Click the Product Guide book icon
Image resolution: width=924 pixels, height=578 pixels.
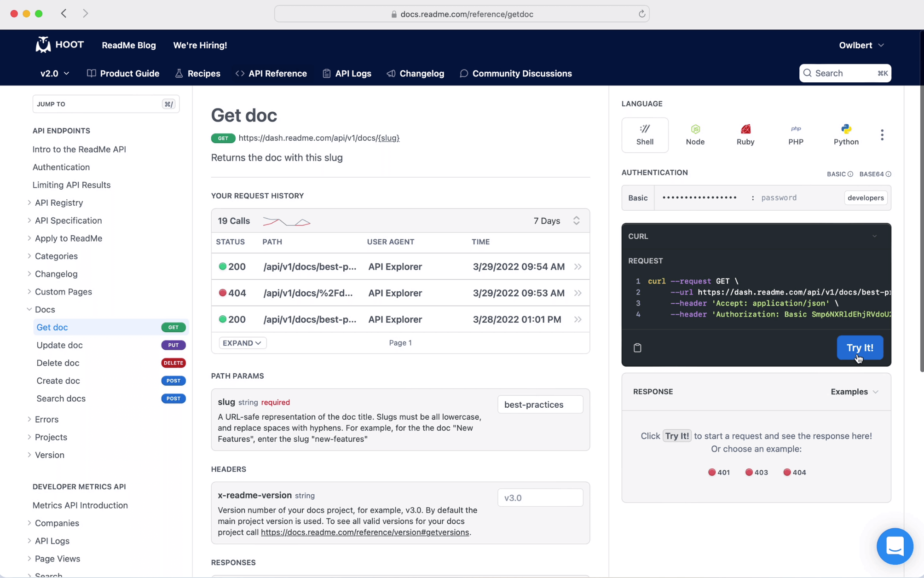click(x=91, y=73)
